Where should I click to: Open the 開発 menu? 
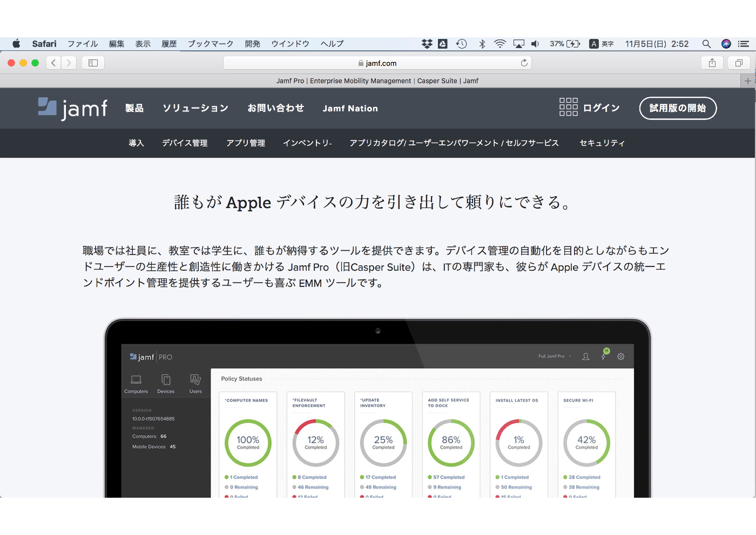pos(253,44)
